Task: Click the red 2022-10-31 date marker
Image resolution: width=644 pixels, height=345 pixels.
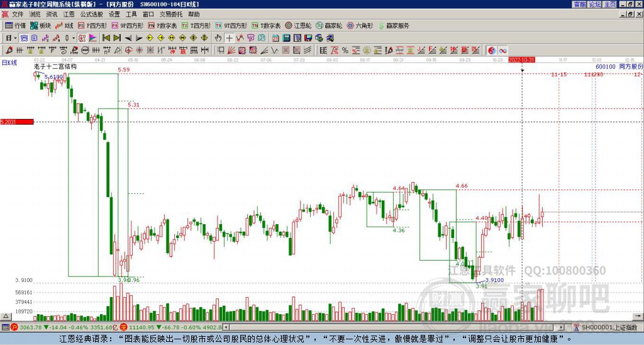Action: click(x=521, y=60)
